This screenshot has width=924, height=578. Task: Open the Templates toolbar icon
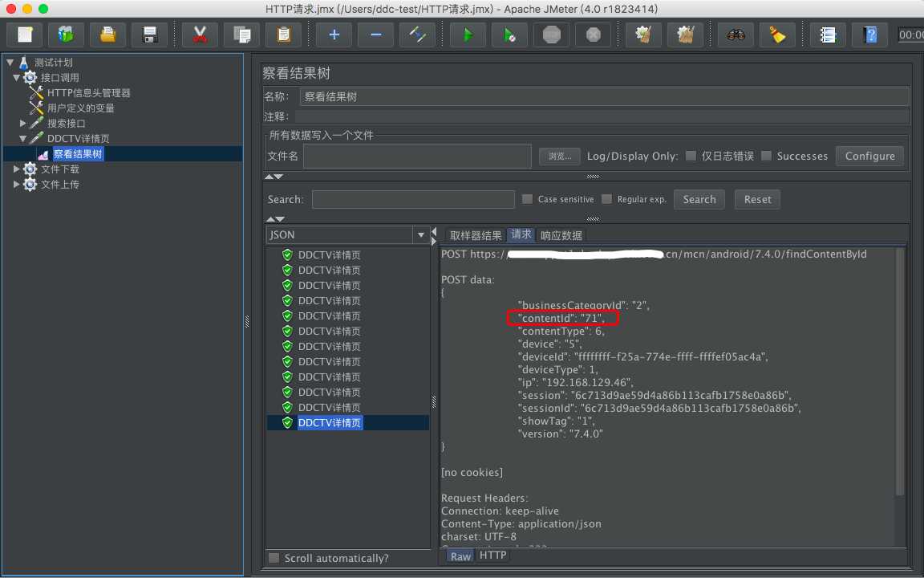point(66,35)
